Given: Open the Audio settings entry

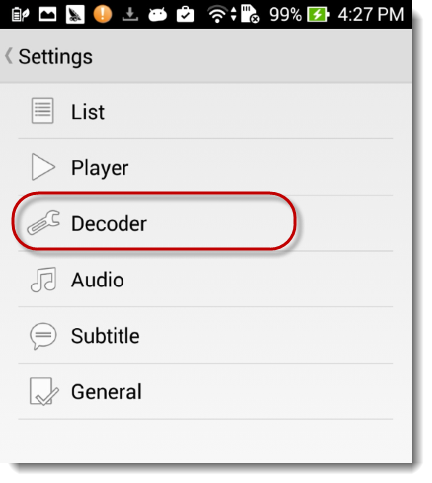Looking at the screenshot, I should tap(206, 279).
